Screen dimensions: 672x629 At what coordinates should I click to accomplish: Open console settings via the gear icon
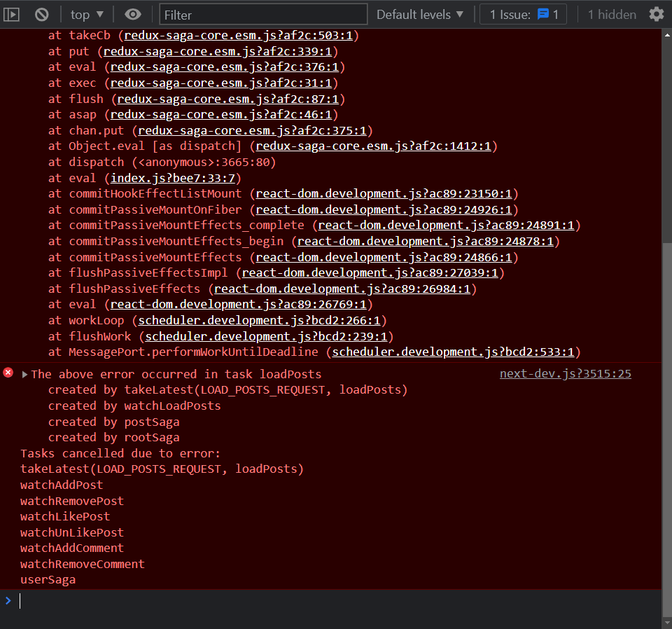[x=656, y=14]
